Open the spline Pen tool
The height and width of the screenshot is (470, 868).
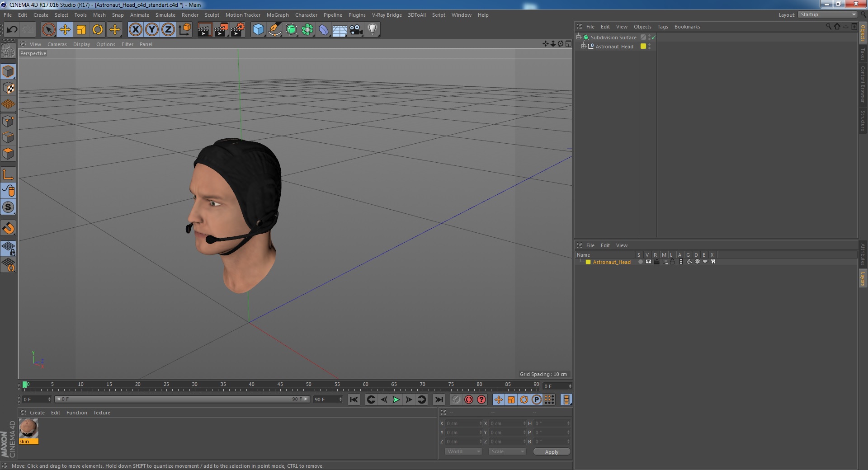(x=274, y=30)
